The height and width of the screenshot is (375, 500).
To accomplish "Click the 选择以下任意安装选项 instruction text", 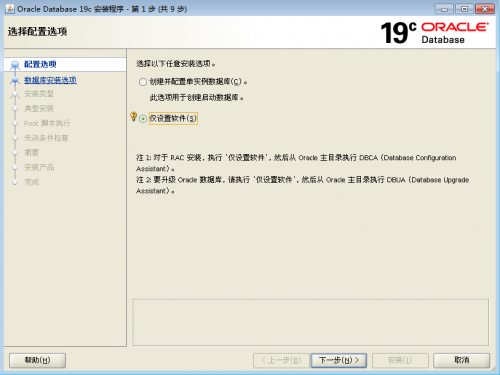I will click(x=176, y=64).
